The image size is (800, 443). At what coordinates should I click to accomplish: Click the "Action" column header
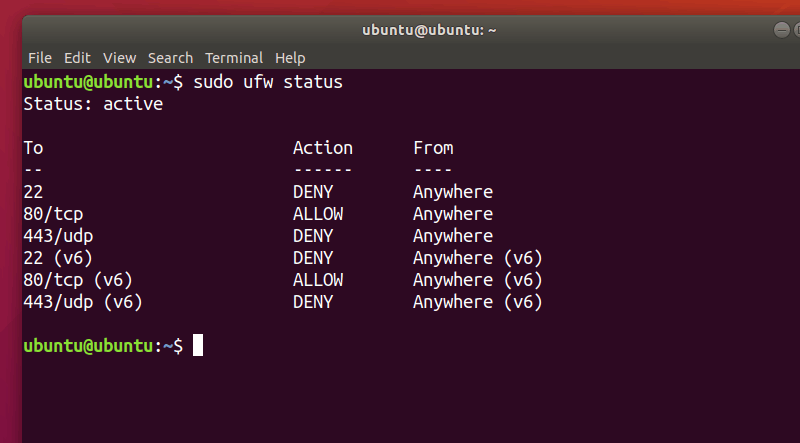tap(322, 148)
